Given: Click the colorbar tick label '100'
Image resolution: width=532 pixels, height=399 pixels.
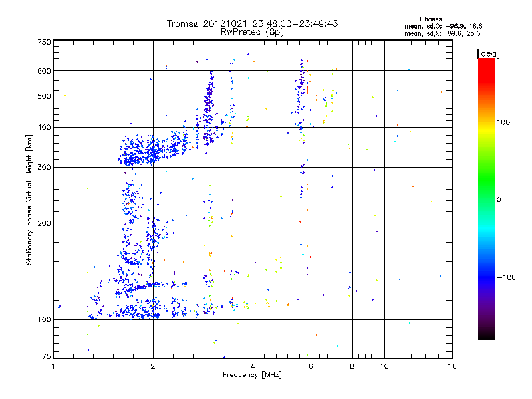Looking at the screenshot, I should click(503, 122).
